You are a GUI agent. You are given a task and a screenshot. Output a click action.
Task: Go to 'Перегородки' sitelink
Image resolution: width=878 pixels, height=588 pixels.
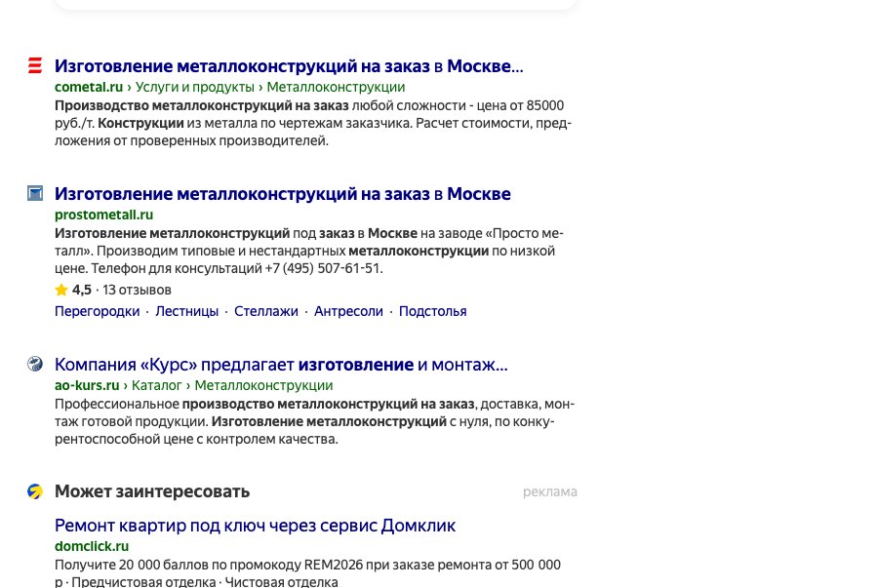pyautogui.click(x=97, y=311)
